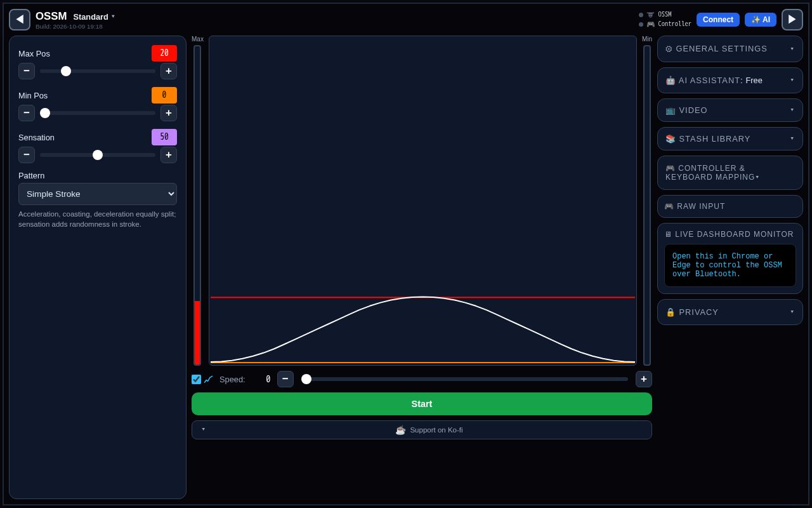Increase Sensation with its plus button
The height and width of the screenshot is (508, 812).
(169, 155)
